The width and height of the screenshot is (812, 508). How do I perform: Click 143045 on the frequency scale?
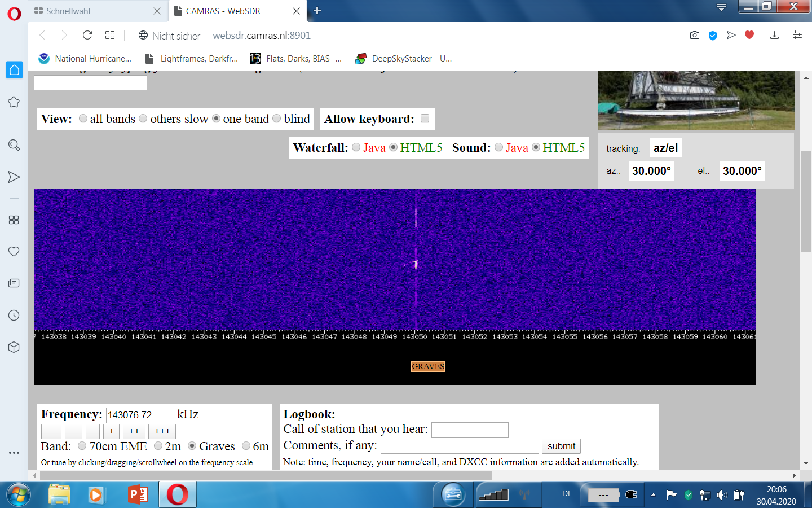coord(264,336)
